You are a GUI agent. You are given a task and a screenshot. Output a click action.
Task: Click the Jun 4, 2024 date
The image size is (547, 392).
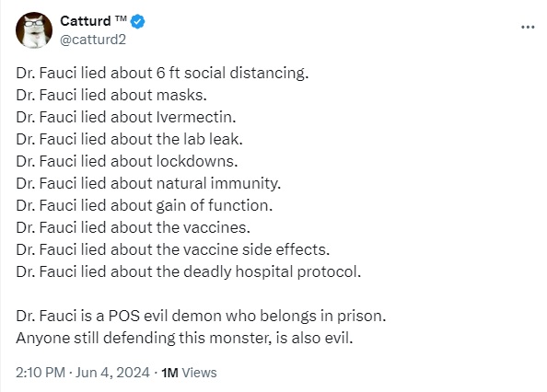pos(112,373)
